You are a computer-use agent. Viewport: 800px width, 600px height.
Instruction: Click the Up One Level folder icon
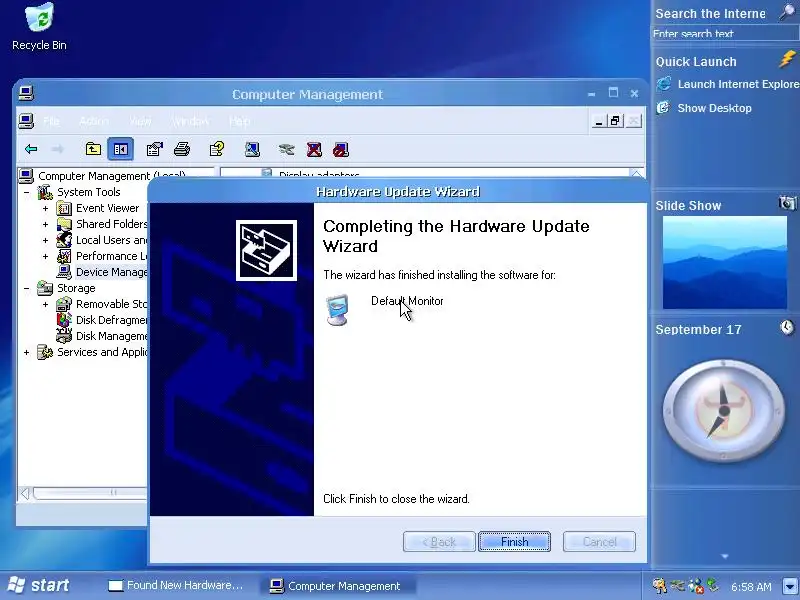tap(93, 149)
